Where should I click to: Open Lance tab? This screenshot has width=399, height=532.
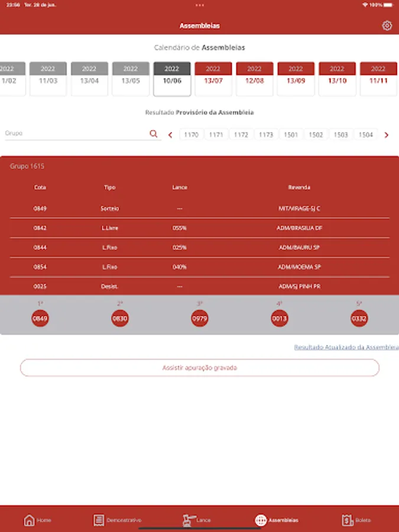click(x=197, y=520)
